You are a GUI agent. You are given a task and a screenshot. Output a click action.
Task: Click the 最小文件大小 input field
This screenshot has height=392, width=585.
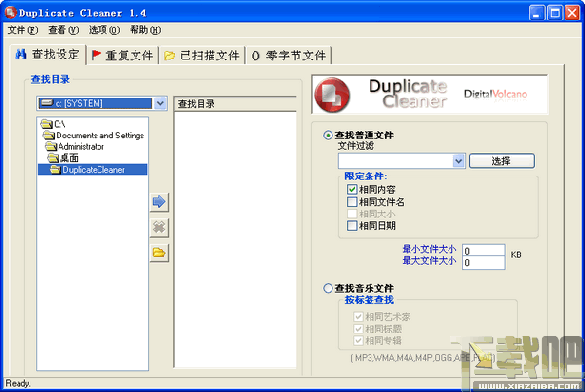[484, 251]
